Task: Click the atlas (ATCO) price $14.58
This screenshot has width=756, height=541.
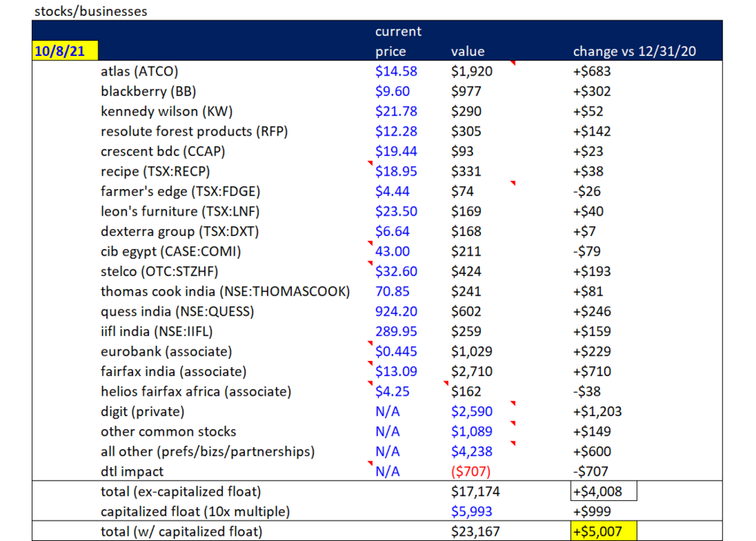Action: 396,71
